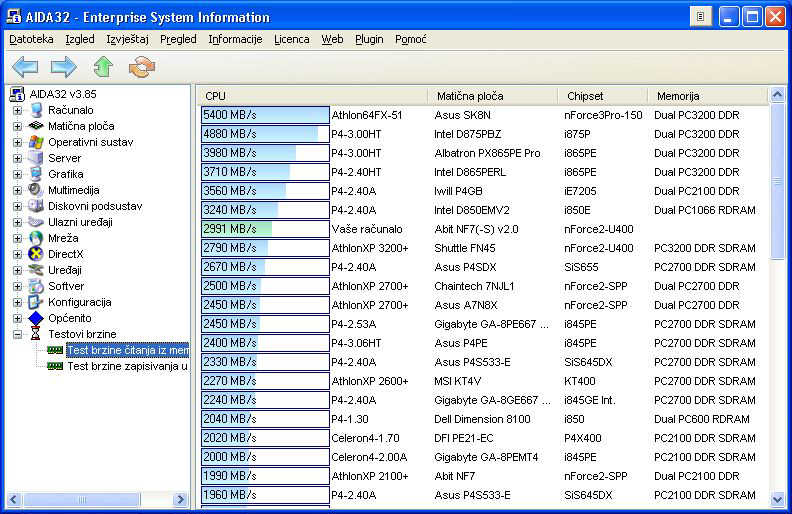Expand the Računalo tree node
The width and height of the screenshot is (792, 514).
tap(17, 110)
